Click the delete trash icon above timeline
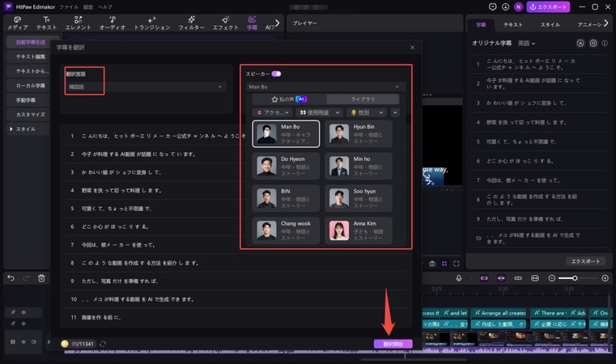The height and width of the screenshot is (364, 616). click(41, 278)
